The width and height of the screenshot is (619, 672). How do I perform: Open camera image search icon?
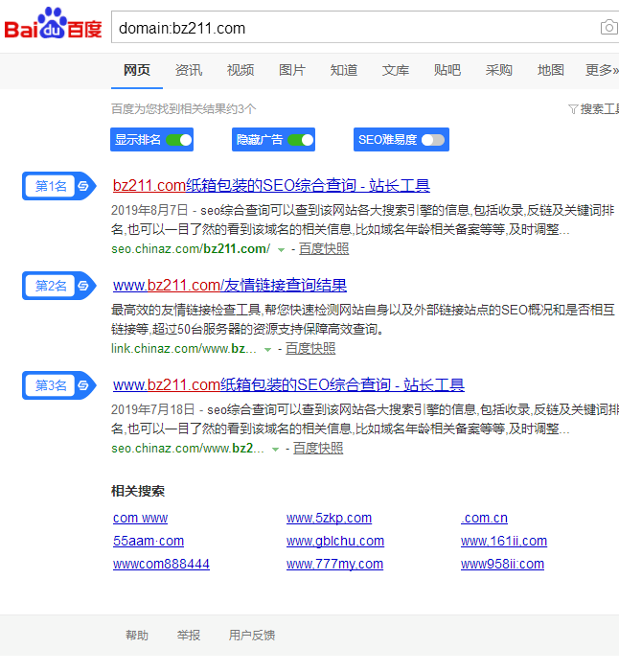(x=608, y=28)
